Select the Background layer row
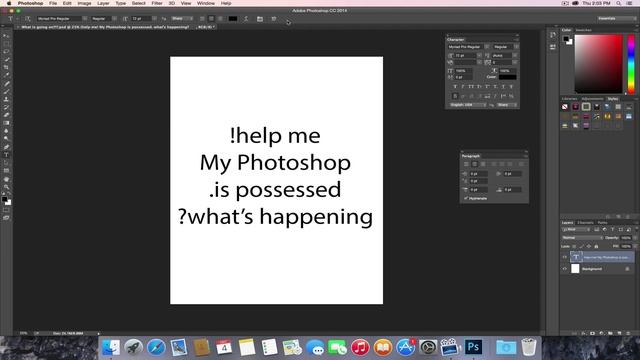 point(597,269)
